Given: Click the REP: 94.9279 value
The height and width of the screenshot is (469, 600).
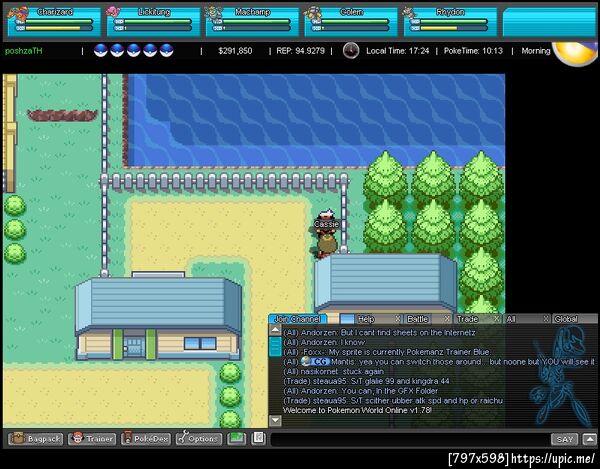Looking at the screenshot, I should click(x=300, y=51).
